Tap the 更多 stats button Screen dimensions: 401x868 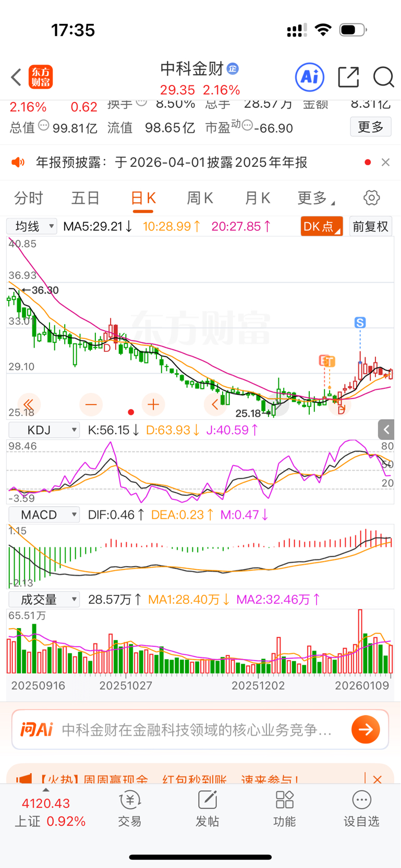point(370,127)
